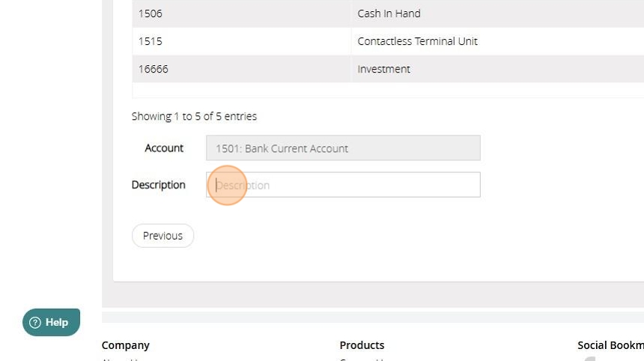Click the Social Bookmarks footer heading
644x361 pixels.
[610, 345]
